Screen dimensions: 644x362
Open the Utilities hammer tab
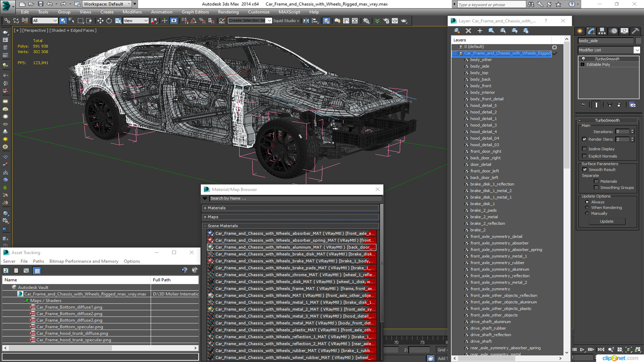click(x=635, y=31)
